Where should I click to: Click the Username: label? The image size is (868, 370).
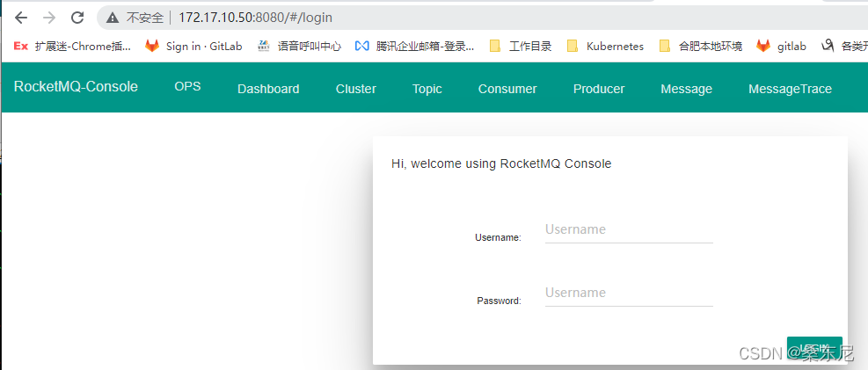[499, 238]
